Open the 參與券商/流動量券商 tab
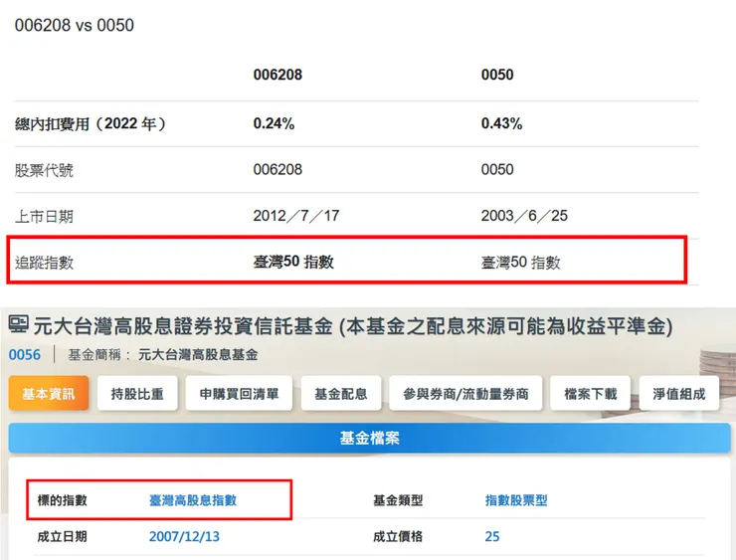Viewport: 736px width, 560px height. [465, 393]
